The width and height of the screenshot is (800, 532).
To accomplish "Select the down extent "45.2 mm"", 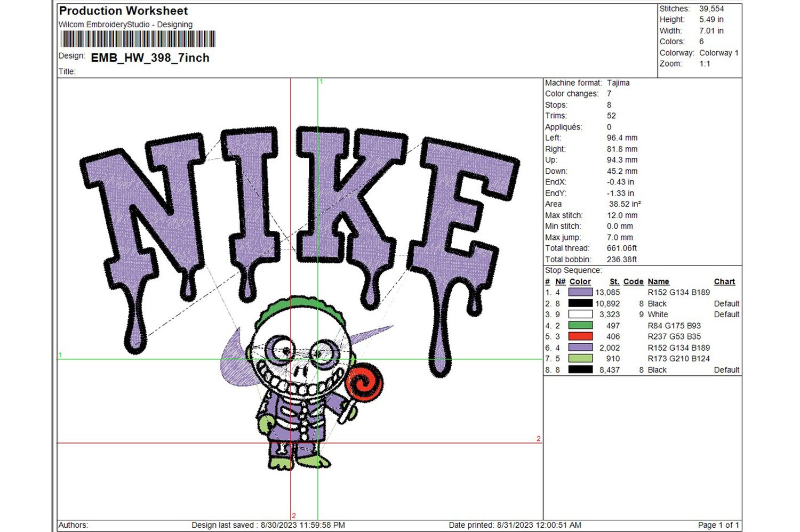I will click(x=622, y=171).
